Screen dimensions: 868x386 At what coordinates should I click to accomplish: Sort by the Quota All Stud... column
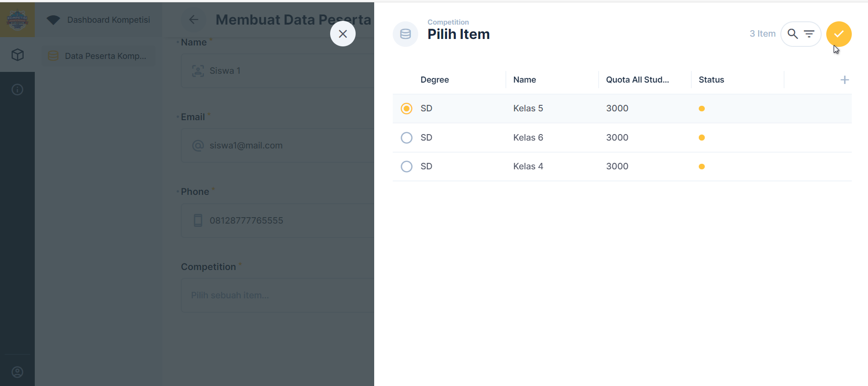pyautogui.click(x=637, y=80)
